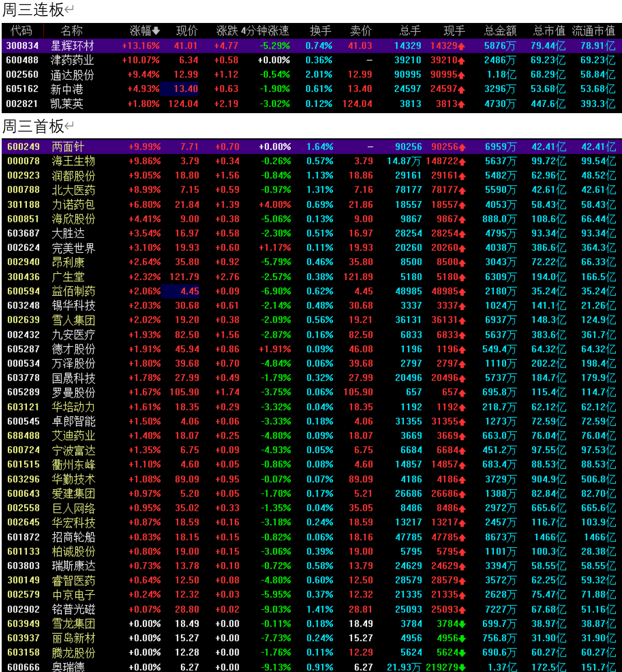Screen dimensions: 622x672
Task: Open stock code 002624 完美世界
Action: 23,248
